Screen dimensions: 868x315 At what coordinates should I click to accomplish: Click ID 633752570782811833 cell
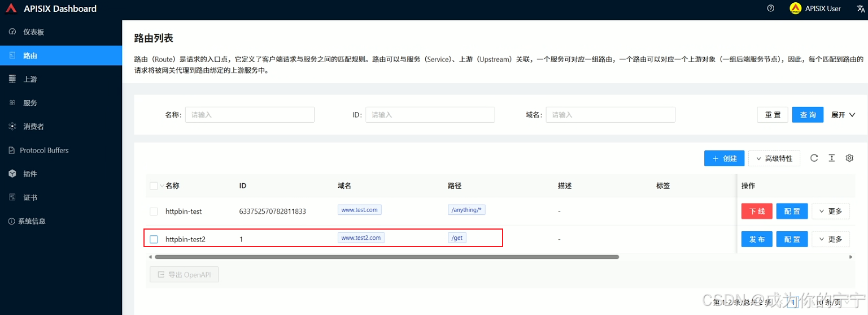(x=273, y=212)
